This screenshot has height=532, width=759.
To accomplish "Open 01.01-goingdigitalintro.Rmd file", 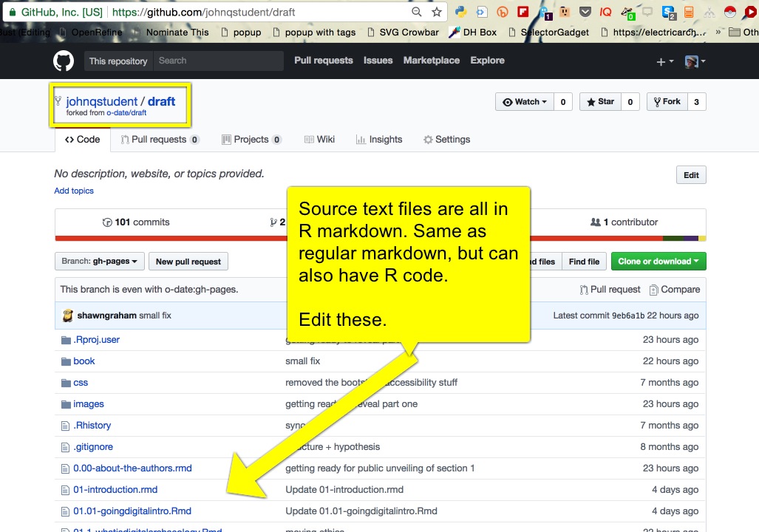I will click(x=132, y=511).
